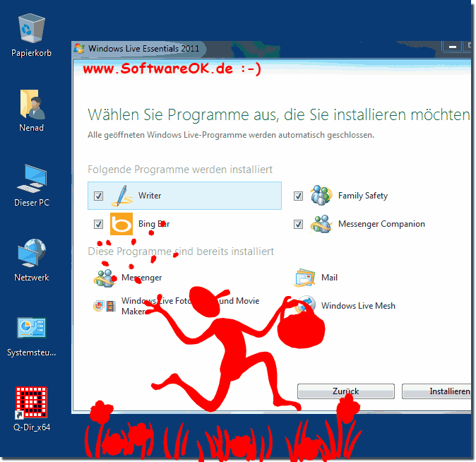Open the Nenad user folder icon
This screenshot has width=476, height=462.
click(x=32, y=104)
